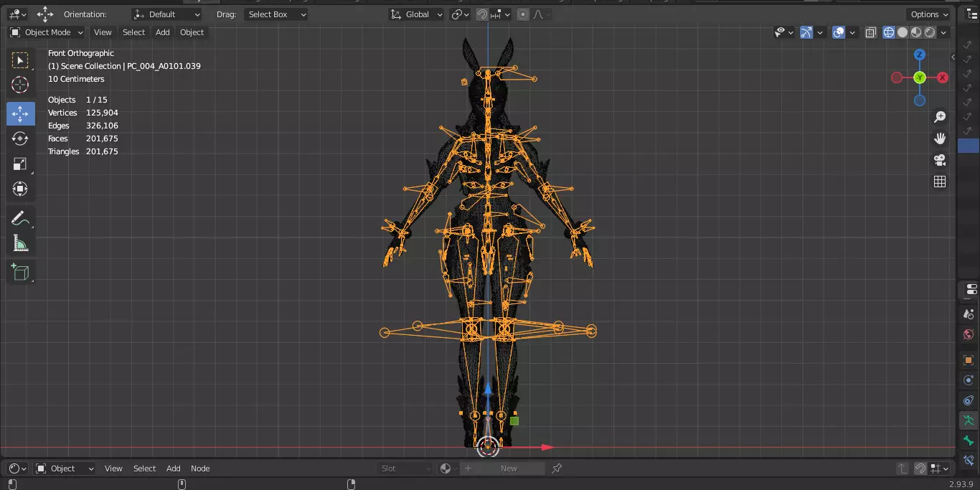The image size is (980, 490).
Task: Open the viewport Add menu
Action: click(x=163, y=32)
